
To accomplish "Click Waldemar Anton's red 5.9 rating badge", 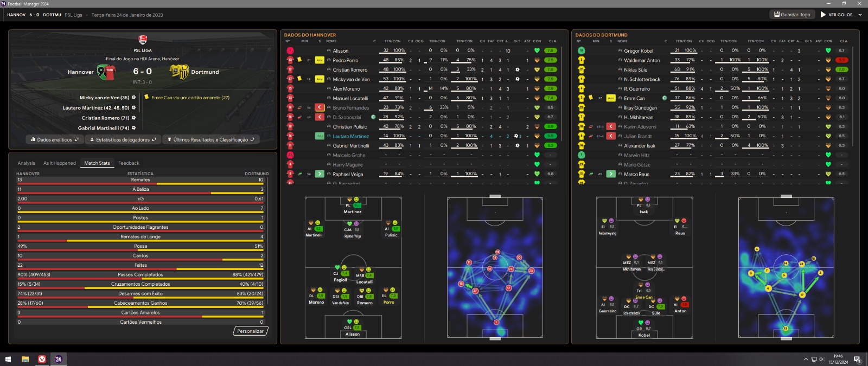I will [841, 60].
